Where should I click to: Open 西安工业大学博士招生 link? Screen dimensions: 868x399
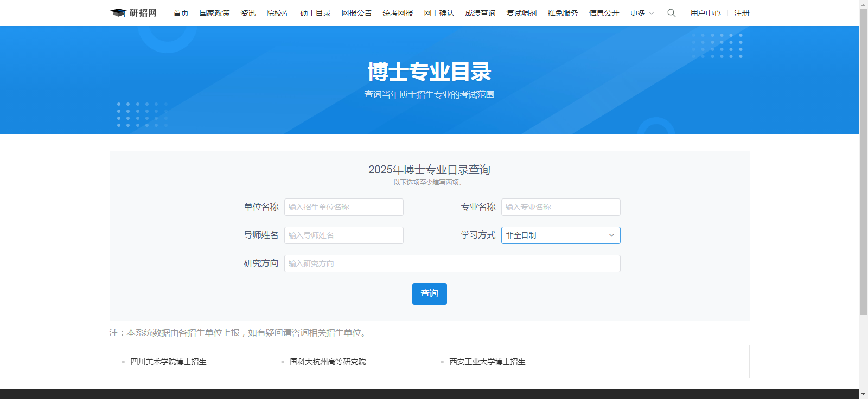[487, 362]
